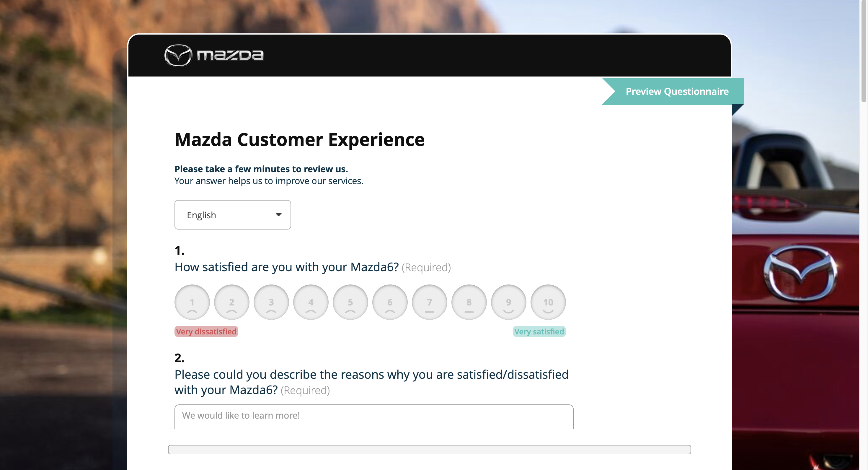Pick the neutral face rating 5
The width and height of the screenshot is (868, 470).
coord(350,302)
